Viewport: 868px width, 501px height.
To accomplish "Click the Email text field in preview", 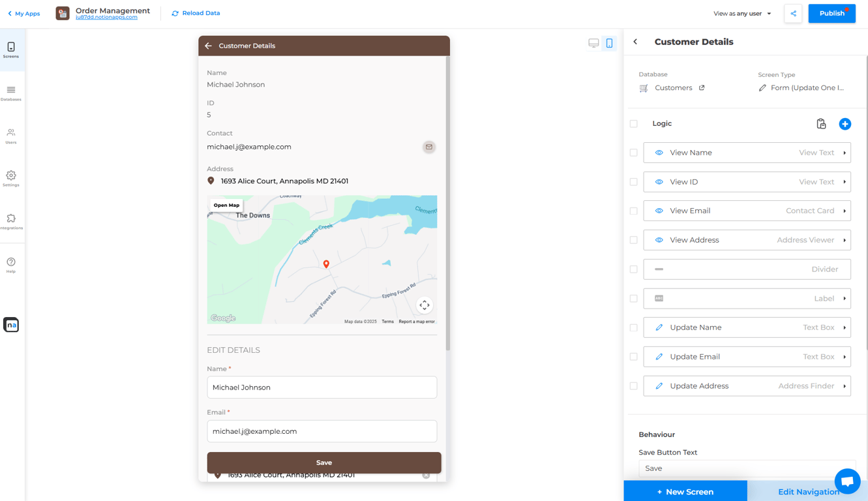I will (322, 431).
